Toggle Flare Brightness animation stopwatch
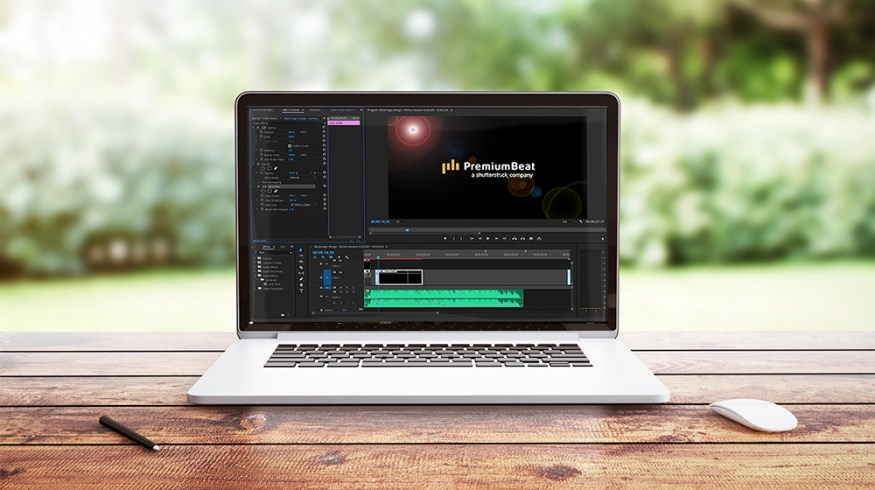 pos(260,202)
